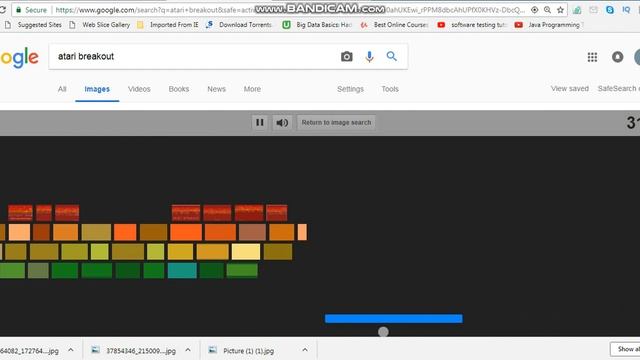Open search Tools
This screenshot has height=360, width=640.
click(x=390, y=89)
